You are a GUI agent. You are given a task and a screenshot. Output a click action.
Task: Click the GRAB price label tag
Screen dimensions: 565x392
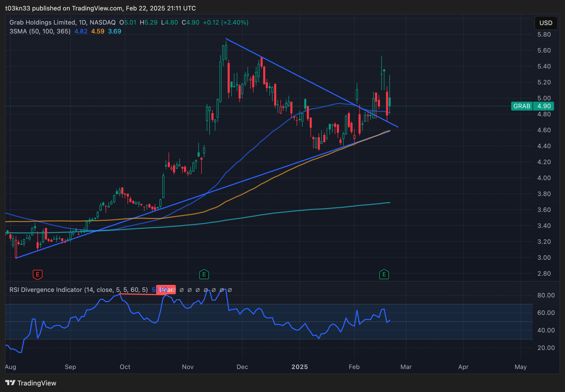tap(522, 106)
